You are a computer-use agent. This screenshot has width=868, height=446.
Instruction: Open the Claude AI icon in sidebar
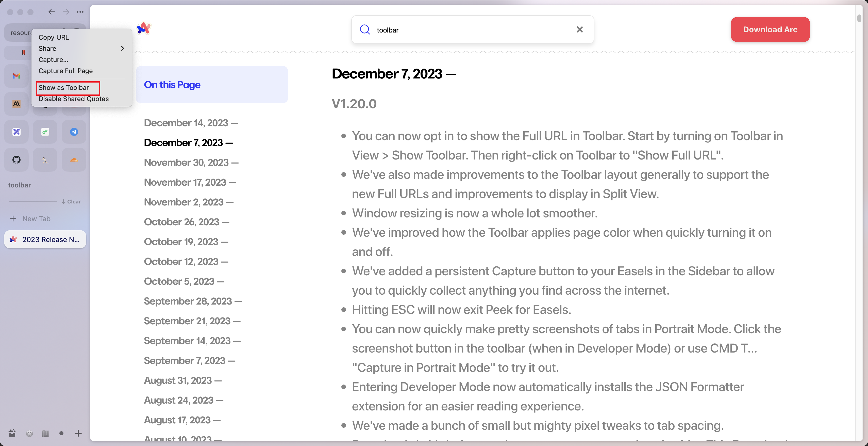(17, 104)
